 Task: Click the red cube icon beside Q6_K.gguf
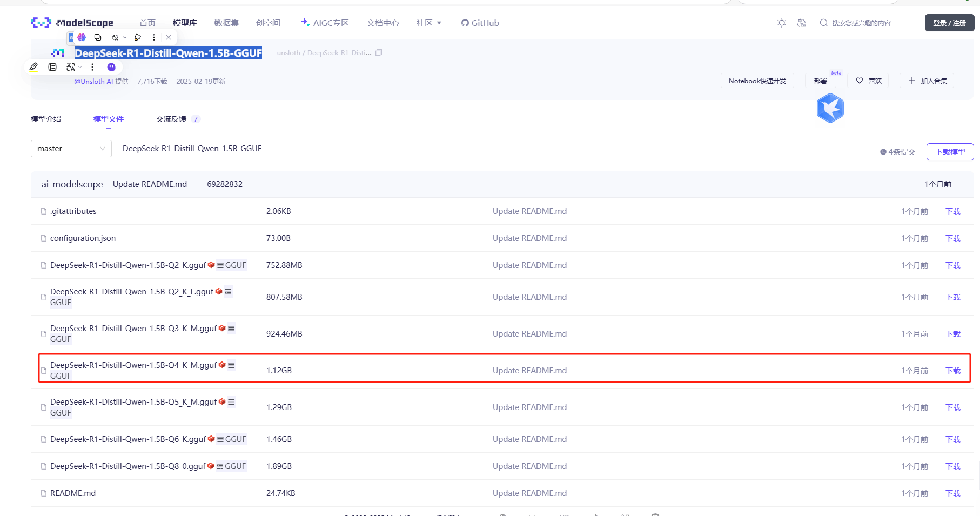click(211, 439)
